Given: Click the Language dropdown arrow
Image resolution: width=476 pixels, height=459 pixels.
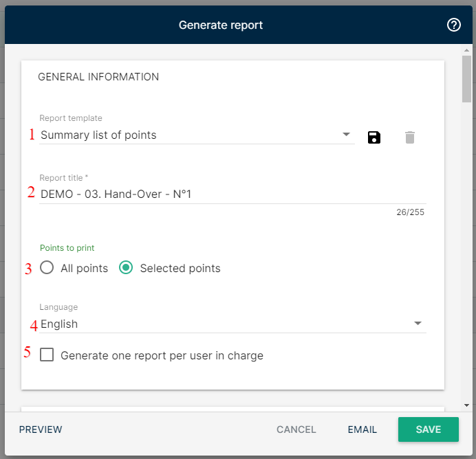Looking at the screenshot, I should pyautogui.click(x=418, y=323).
